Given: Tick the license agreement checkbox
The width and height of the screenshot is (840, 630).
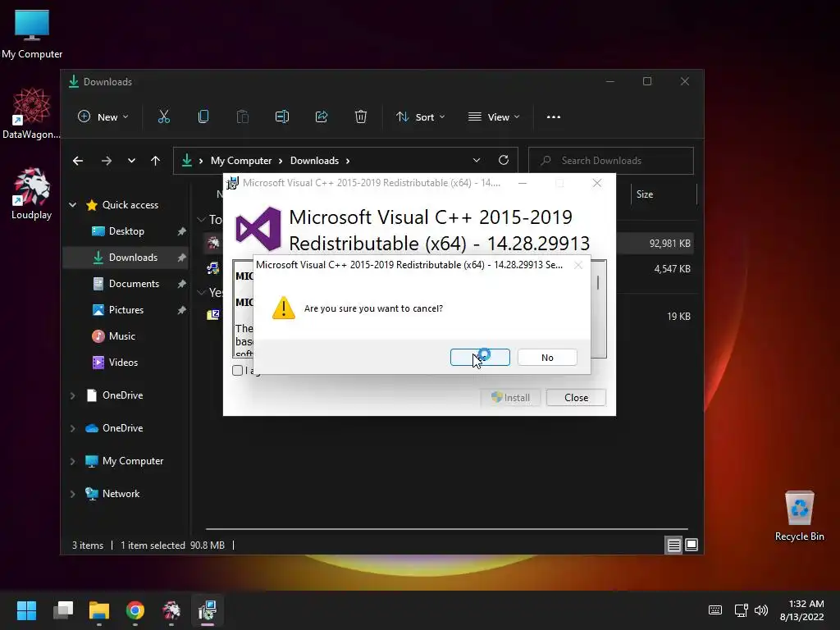Looking at the screenshot, I should pyautogui.click(x=237, y=370).
